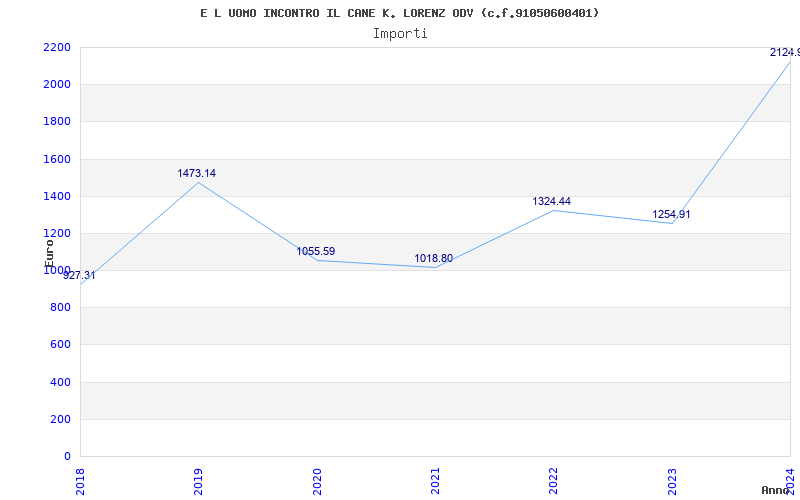Click the 'Euro' y-axis title
Image resolution: width=800 pixels, height=500 pixels.
click(x=49, y=251)
